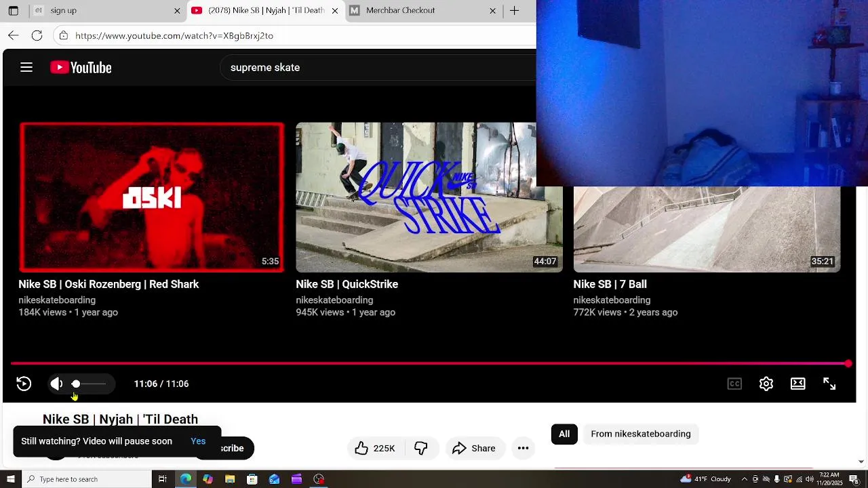Open clock showing 7:22 AM

click(x=829, y=479)
